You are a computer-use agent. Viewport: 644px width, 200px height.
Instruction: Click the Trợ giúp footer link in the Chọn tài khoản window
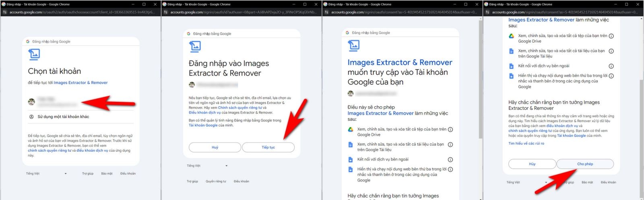click(88, 173)
